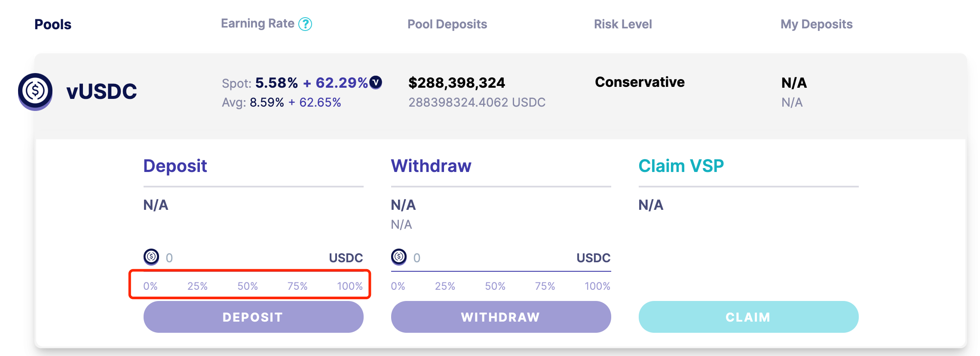Screen dimensions: 980x356
Task: Click the Pool Deposits column header
Action: 447,25
